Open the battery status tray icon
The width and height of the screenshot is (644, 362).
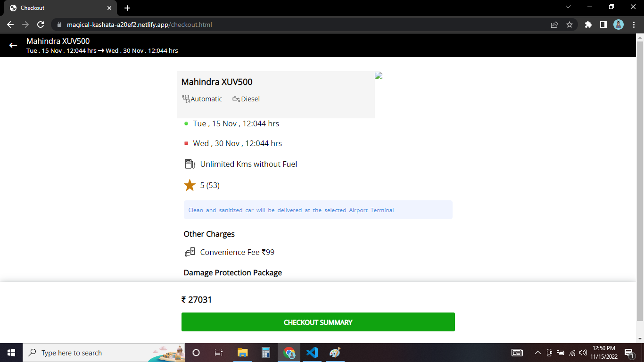561,353
